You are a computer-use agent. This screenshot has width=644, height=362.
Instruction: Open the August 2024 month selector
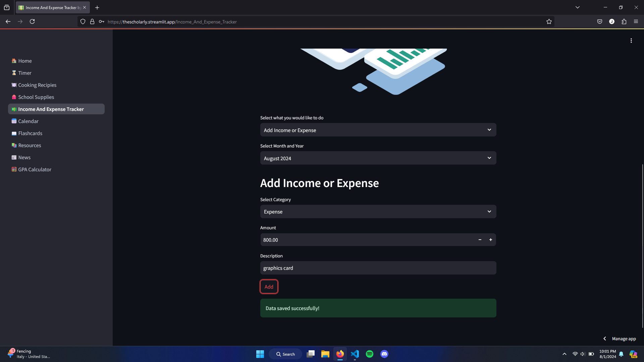[x=378, y=158]
